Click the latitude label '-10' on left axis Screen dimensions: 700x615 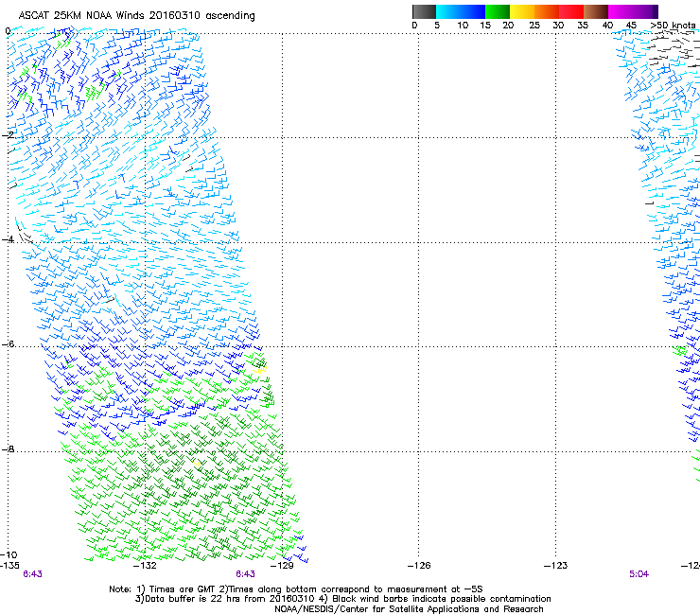(x=9, y=554)
